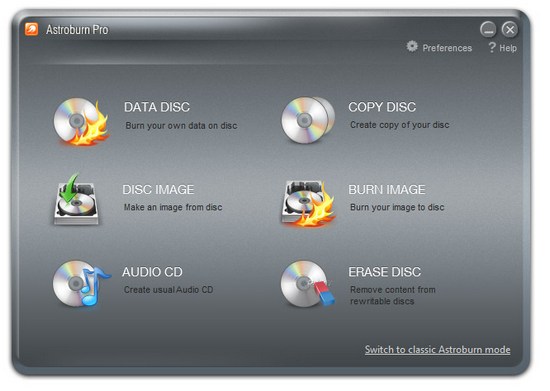Screen dimensions: 550x391
Task: Click 'Create copy of your disc'
Action: tap(400, 125)
